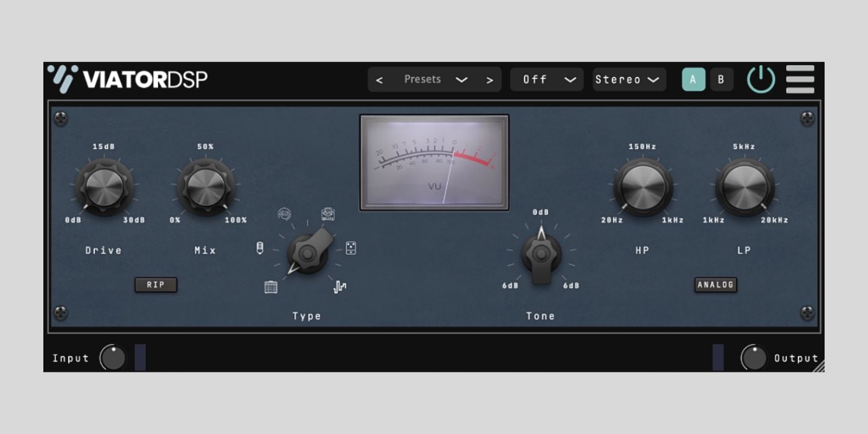Click the Tone knob control

point(541,253)
